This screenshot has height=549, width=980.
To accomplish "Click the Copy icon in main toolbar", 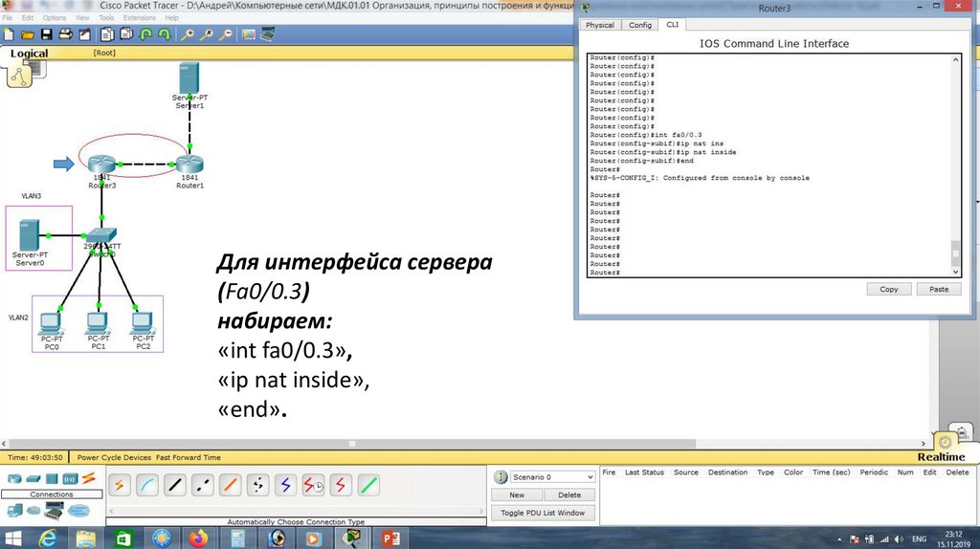I will [x=107, y=34].
